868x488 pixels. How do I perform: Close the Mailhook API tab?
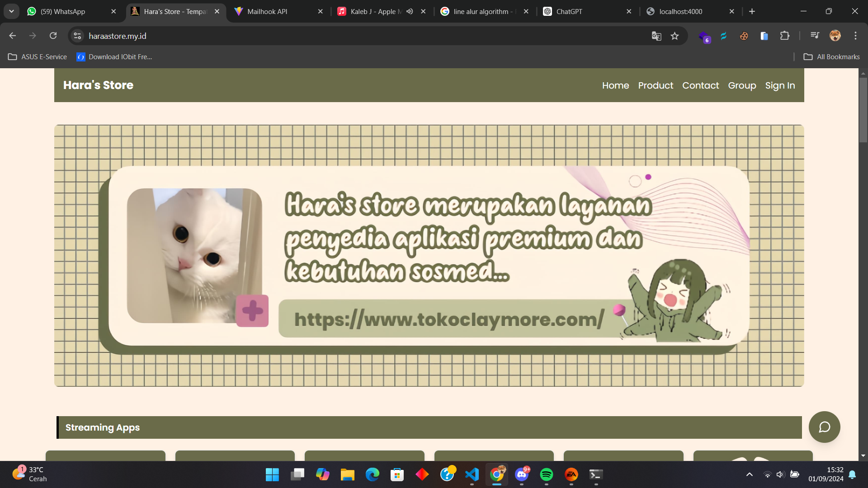320,11
